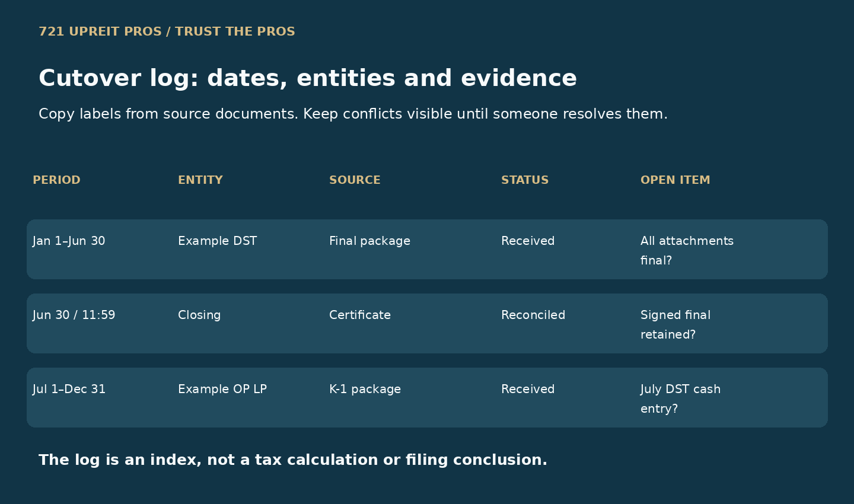Click the "The log is an index" footer note
This screenshot has width=854, height=504.
[293, 460]
